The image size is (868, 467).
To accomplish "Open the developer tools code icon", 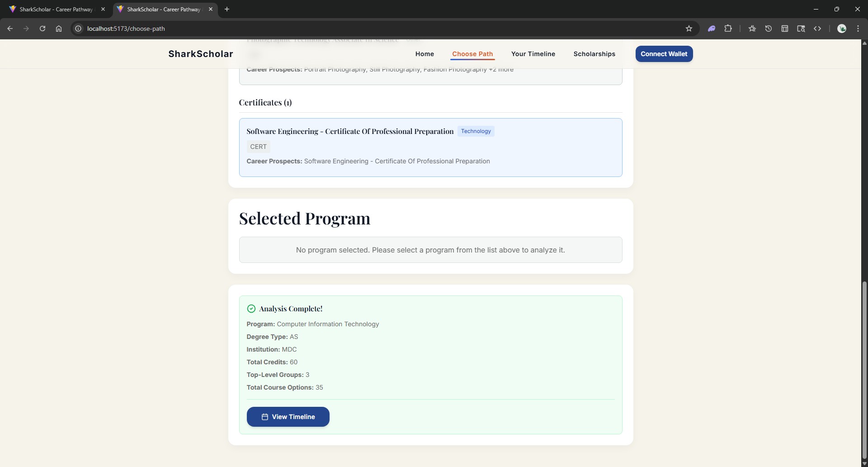I will (x=817, y=29).
